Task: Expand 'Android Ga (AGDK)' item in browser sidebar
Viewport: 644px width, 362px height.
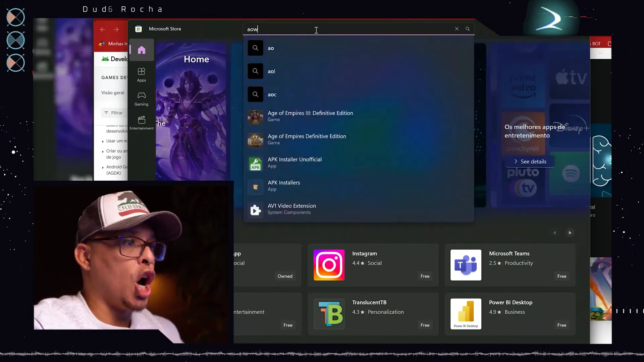Action: tap(115, 170)
